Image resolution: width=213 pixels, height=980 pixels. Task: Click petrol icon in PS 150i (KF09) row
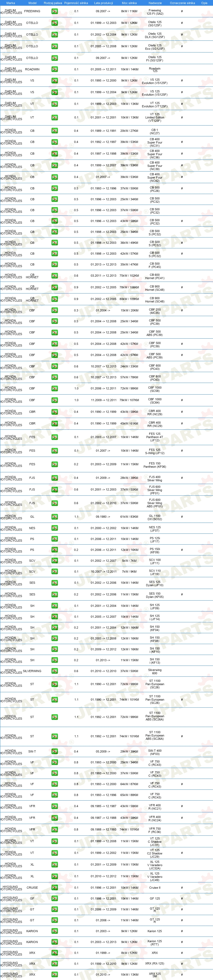[54, 550]
